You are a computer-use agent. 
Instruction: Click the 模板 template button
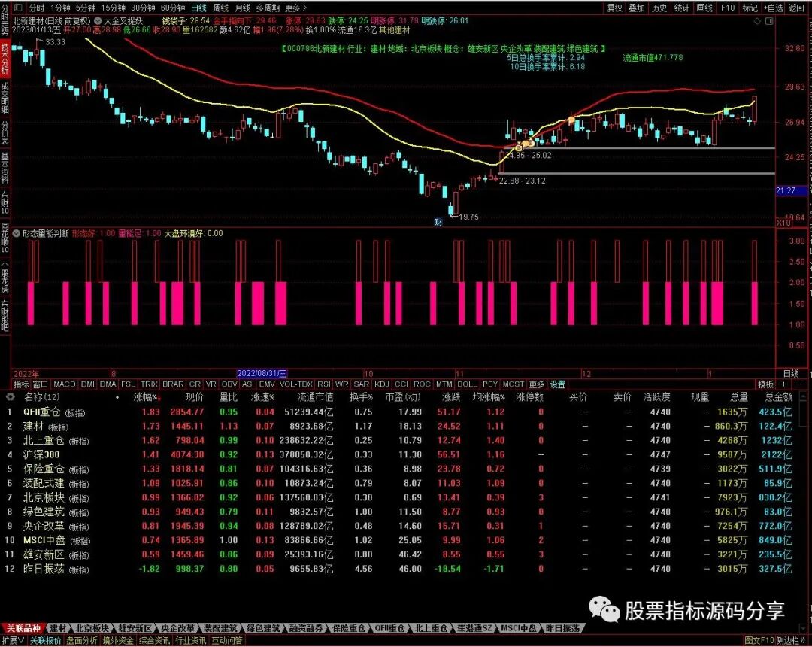click(766, 384)
